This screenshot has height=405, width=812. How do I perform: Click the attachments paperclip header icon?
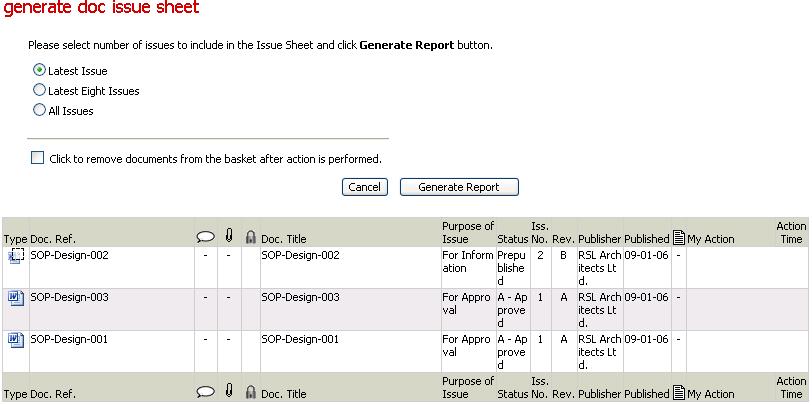tap(229, 236)
